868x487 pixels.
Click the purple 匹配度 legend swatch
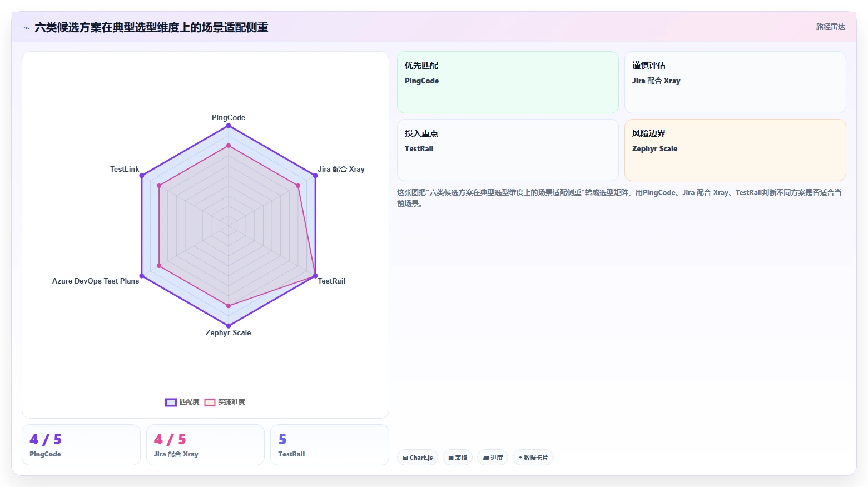171,402
